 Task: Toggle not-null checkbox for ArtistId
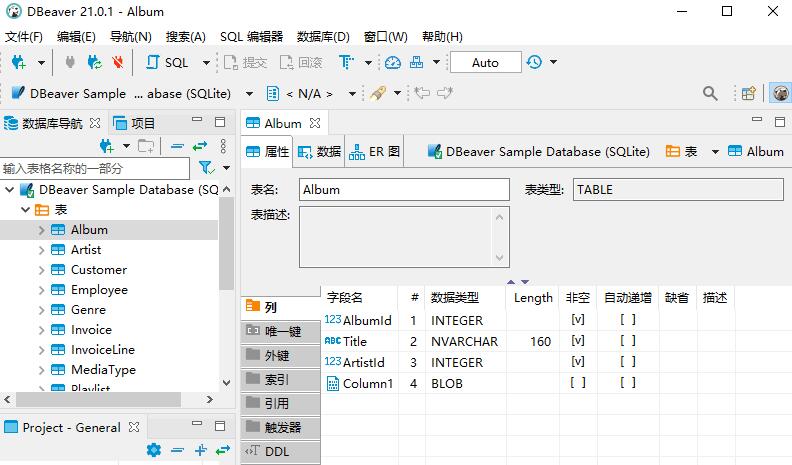point(578,361)
